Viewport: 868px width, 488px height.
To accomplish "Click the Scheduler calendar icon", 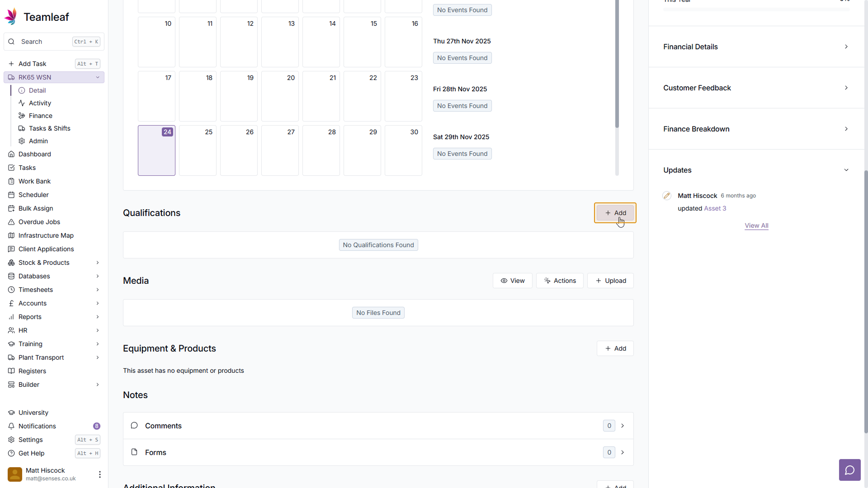I will click(x=11, y=195).
